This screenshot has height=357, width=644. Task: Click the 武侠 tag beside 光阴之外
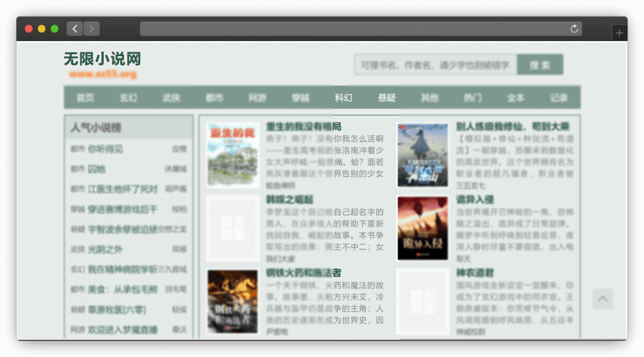coord(77,249)
